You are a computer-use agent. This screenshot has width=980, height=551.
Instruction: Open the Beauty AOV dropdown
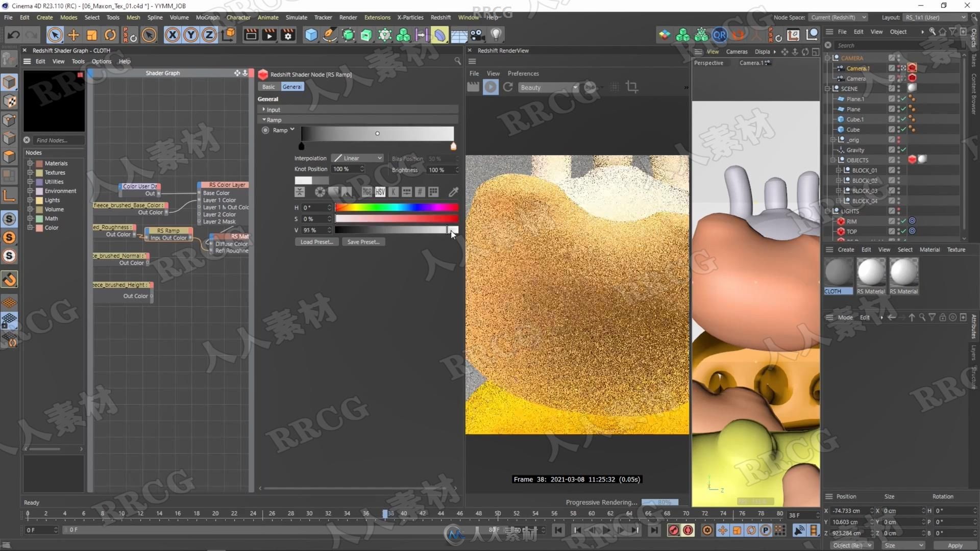click(549, 88)
